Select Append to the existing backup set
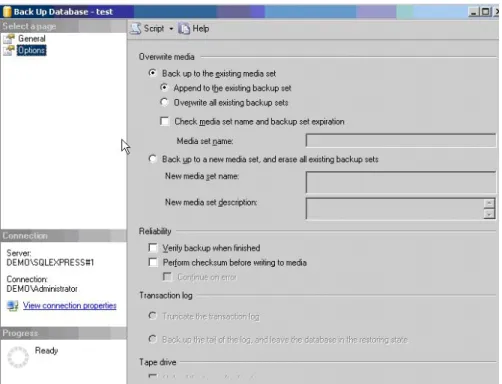Image resolution: width=502 pixels, height=384 pixels. click(x=164, y=88)
